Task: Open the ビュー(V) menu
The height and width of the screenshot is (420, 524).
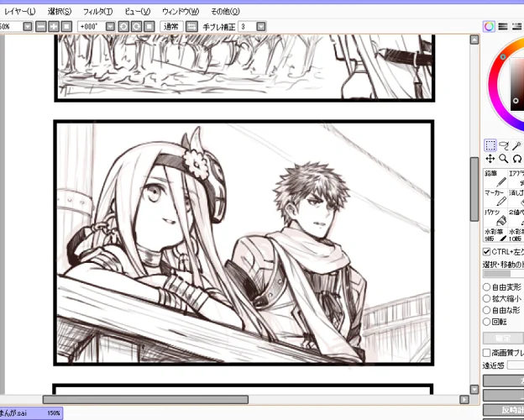Action: point(138,12)
